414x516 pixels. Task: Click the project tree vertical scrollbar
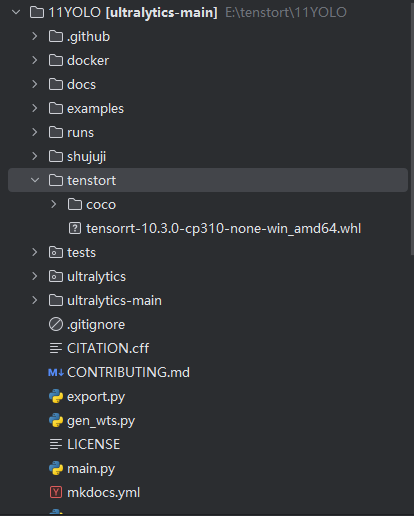coord(412,128)
